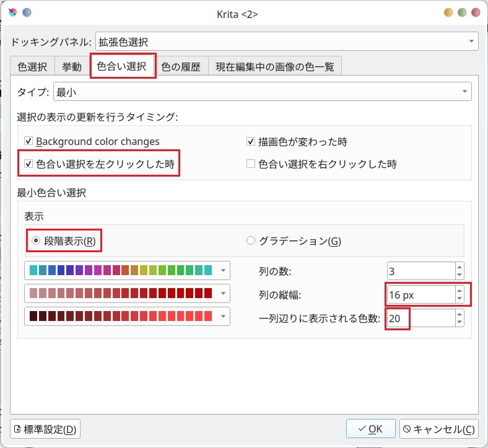Click the pin icon in title bar
488x448 pixels.
pyautogui.click(x=27, y=12)
